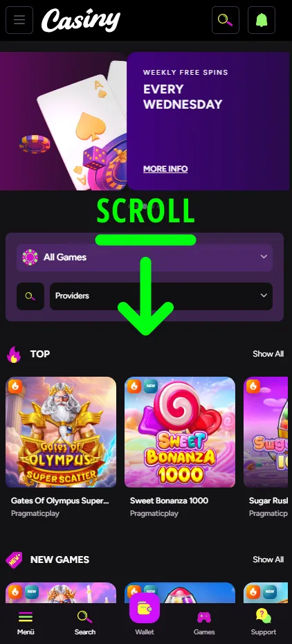Click Show All next to NEW GAMES
The width and height of the screenshot is (292, 644).
pos(268,560)
